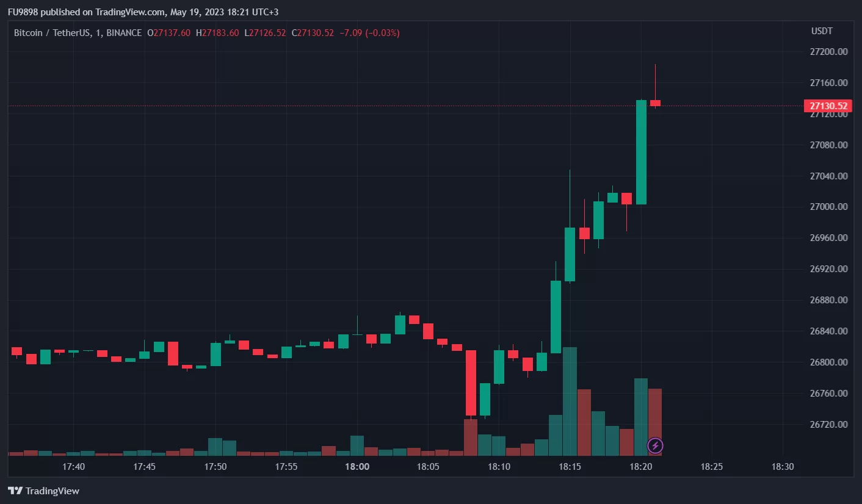
Task: Click the USDT currency label
Action: 822,31
